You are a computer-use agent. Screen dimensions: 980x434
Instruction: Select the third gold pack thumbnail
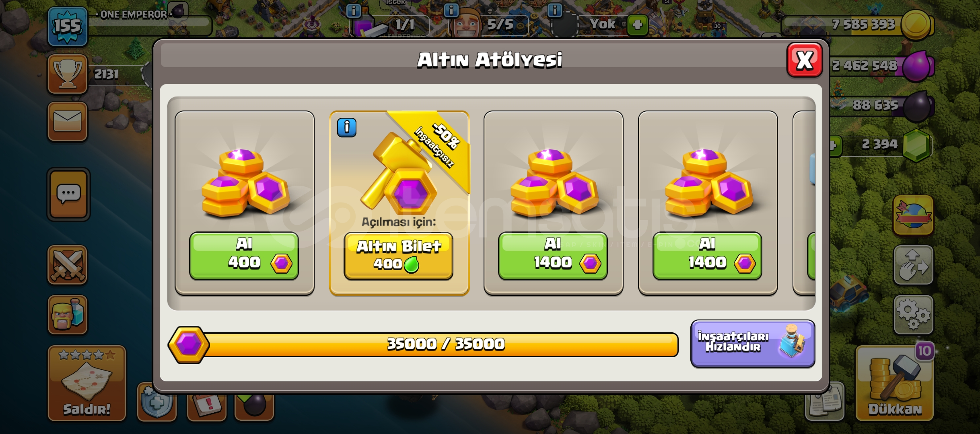point(554,183)
